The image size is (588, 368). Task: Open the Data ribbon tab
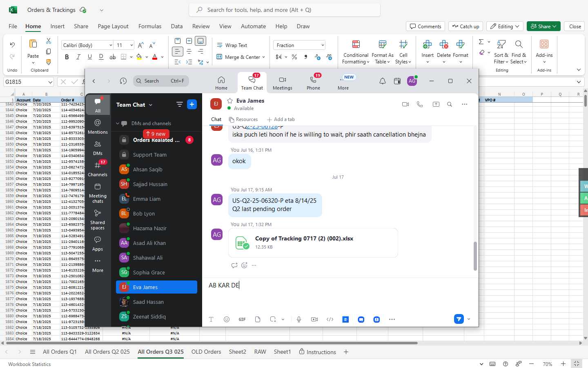[x=177, y=26]
